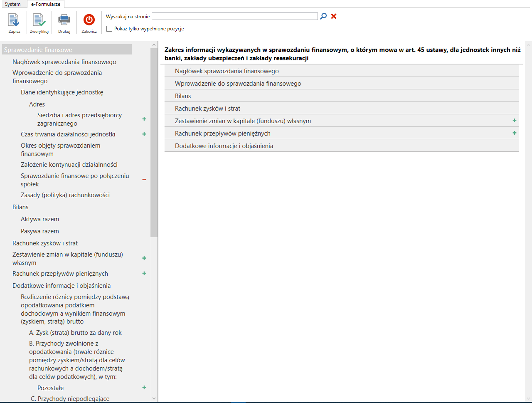532x403 pixels.
Task: Select A. Zysk (strata) brutto za dany rok
Action: pyautogui.click(x=75, y=333)
